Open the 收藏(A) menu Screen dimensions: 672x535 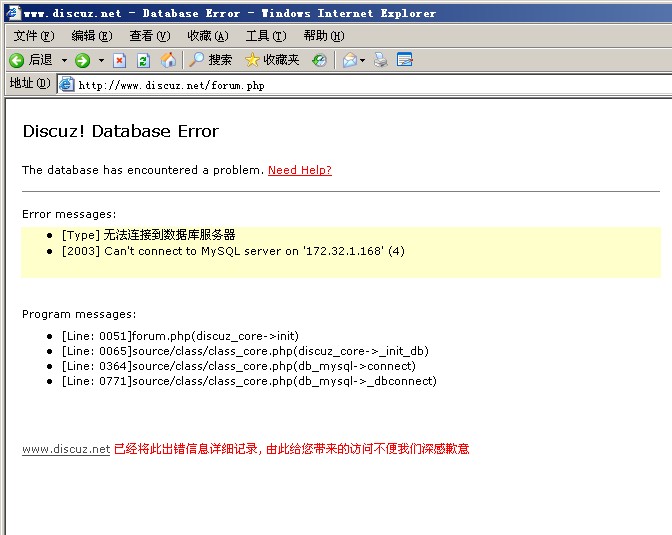(208, 36)
